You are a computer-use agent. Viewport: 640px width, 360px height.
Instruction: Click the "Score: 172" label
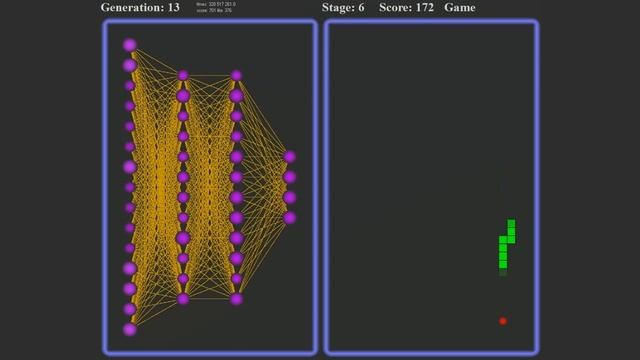pyautogui.click(x=406, y=7)
